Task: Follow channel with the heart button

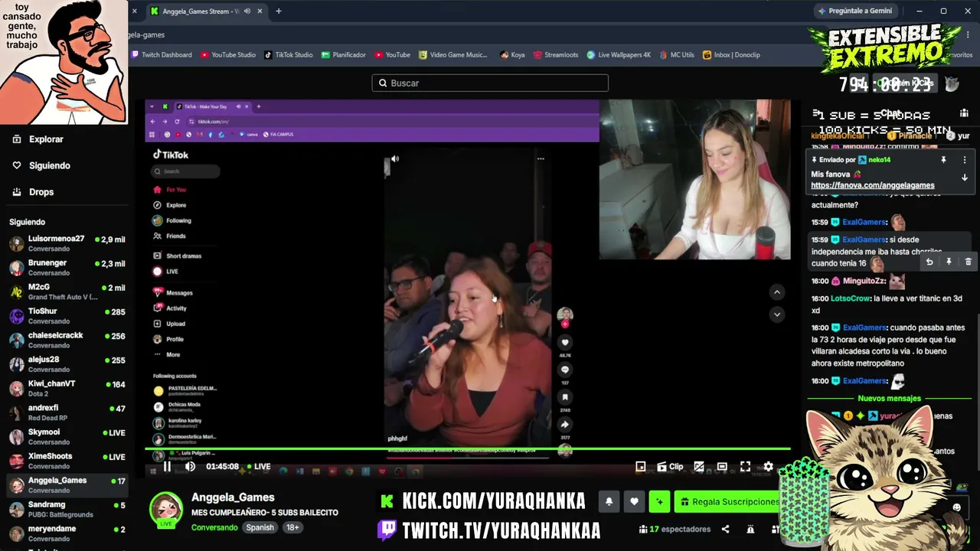Action: tap(634, 501)
